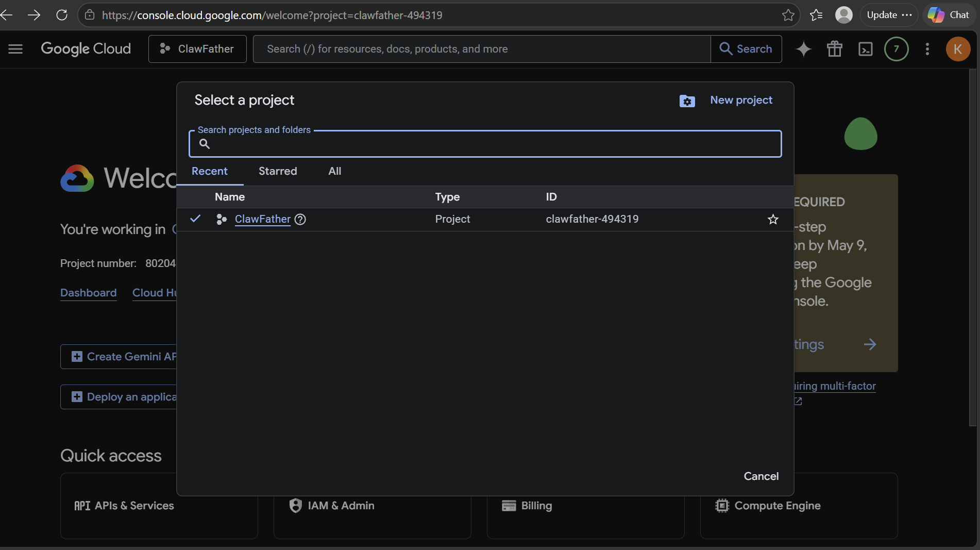Click the page vertical scrollbar
Image resolution: width=980 pixels, height=550 pixels.
(973, 247)
